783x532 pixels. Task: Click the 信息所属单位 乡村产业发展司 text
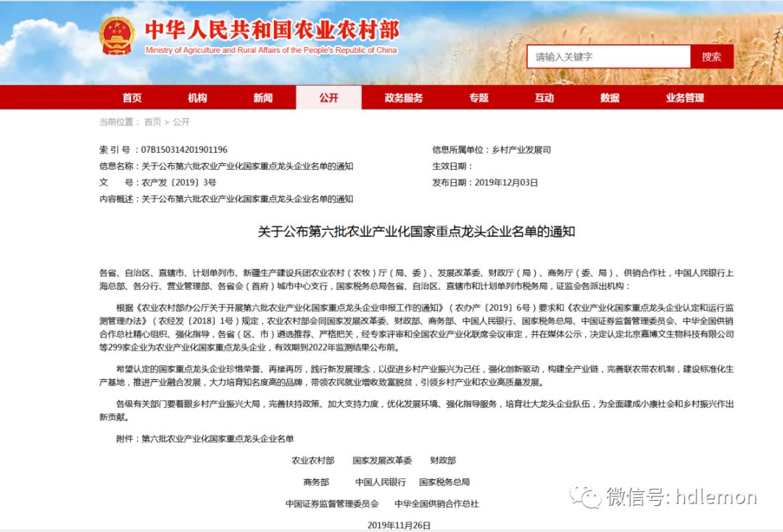coord(492,150)
